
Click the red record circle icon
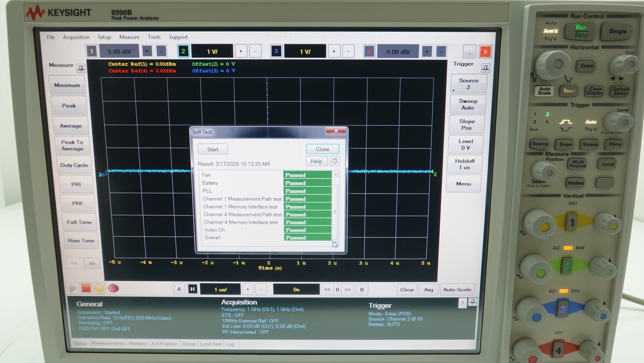[x=113, y=288]
